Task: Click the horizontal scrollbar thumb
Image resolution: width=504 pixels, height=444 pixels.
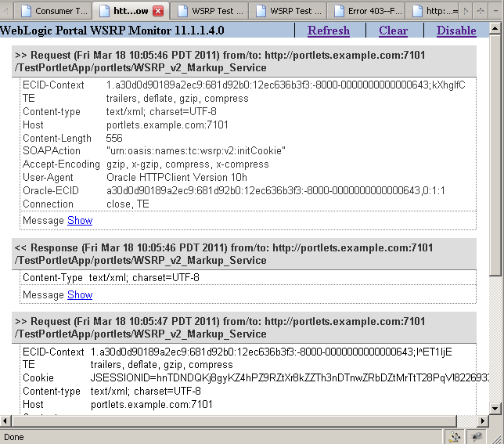Action: (x=234, y=421)
